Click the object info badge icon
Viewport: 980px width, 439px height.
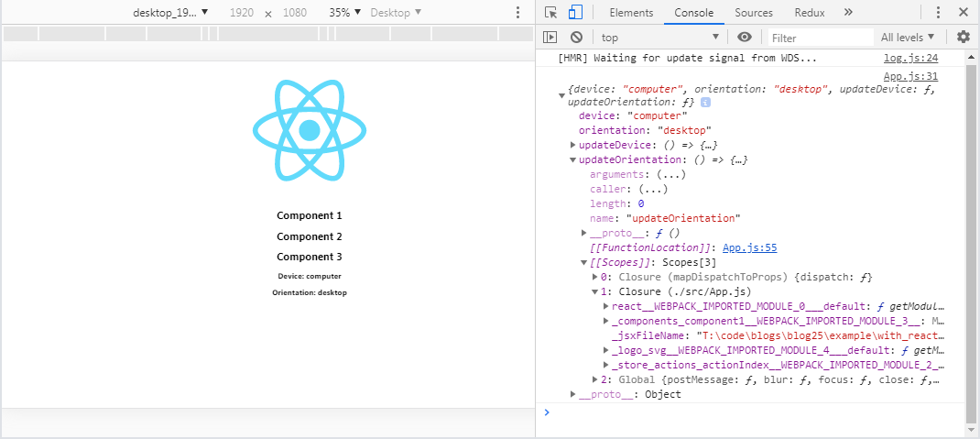pyautogui.click(x=704, y=102)
